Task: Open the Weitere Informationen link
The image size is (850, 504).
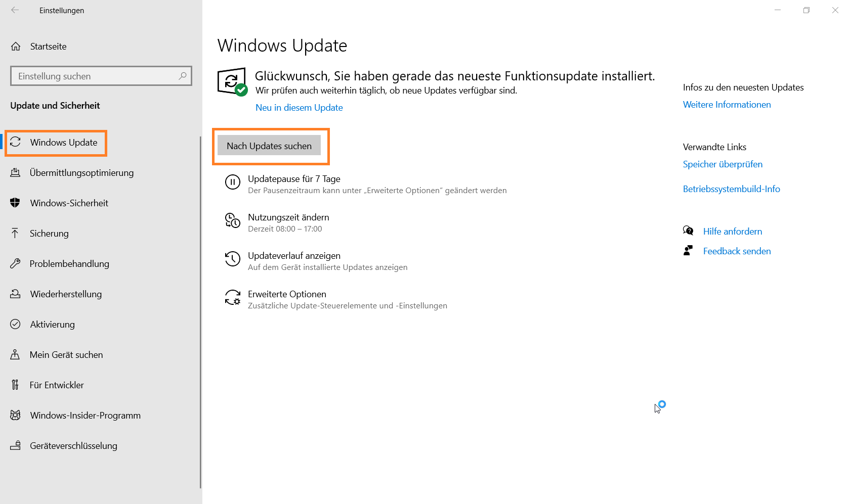Action: pos(727,105)
